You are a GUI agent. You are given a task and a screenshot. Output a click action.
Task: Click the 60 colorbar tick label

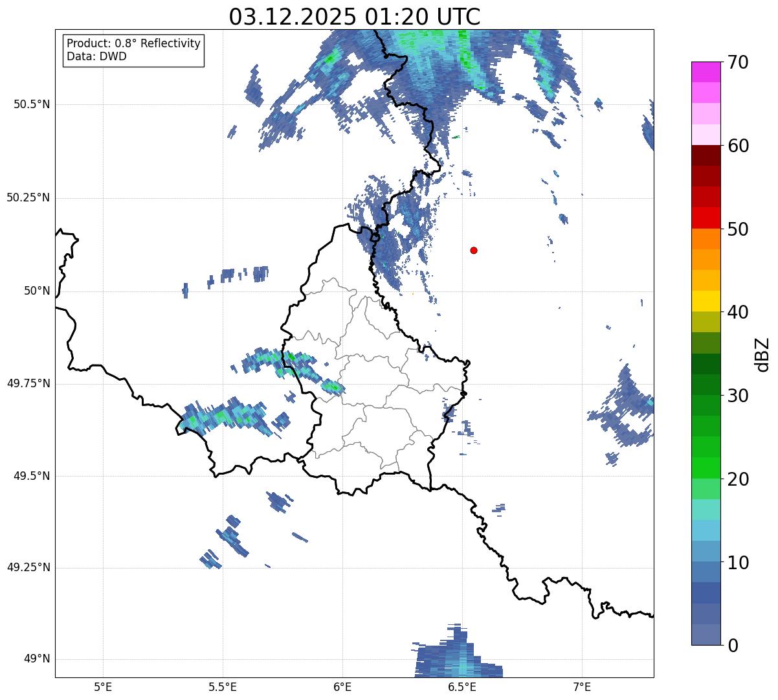pos(738,146)
